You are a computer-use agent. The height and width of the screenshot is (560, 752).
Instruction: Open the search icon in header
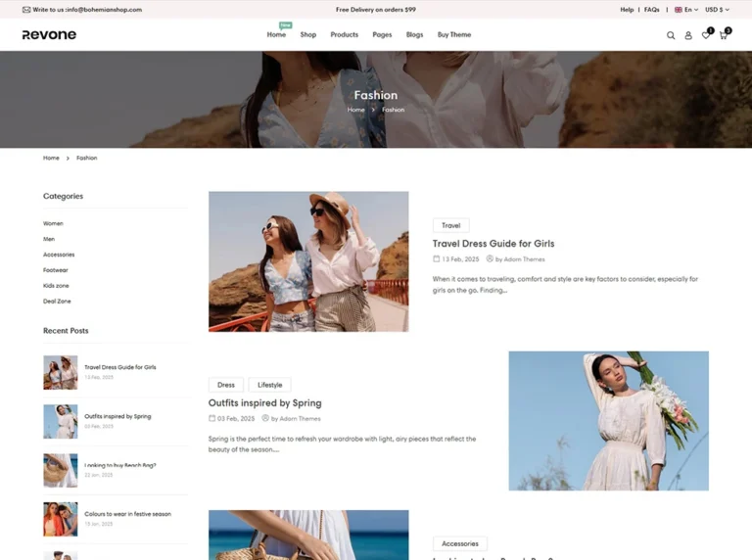point(671,35)
